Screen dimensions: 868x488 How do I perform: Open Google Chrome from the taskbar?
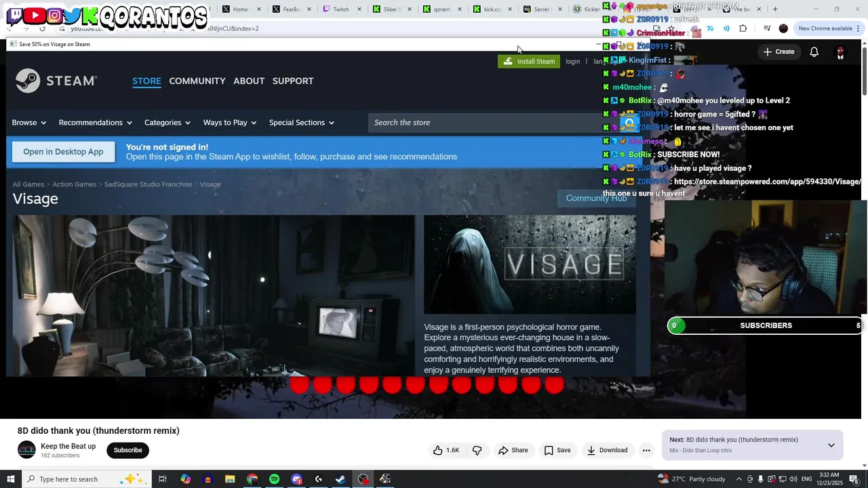252,479
